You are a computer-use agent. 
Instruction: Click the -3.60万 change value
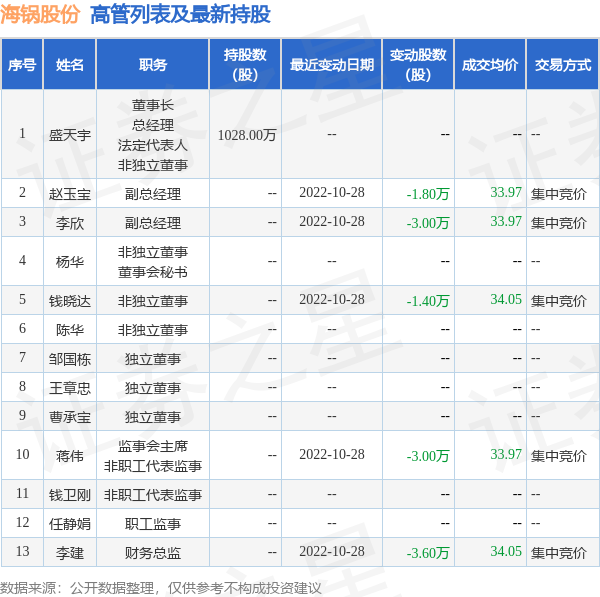pos(428,552)
